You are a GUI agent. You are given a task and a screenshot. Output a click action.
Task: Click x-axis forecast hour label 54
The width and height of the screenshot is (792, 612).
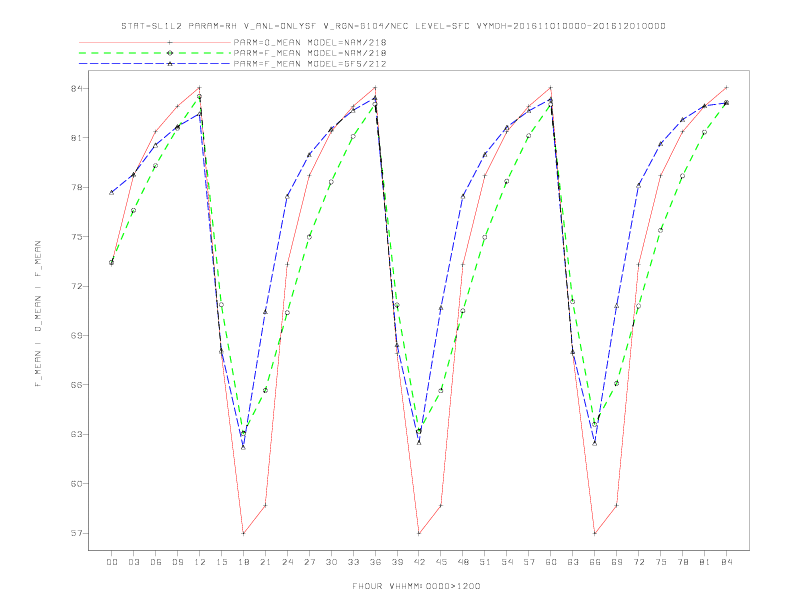pyautogui.click(x=507, y=562)
